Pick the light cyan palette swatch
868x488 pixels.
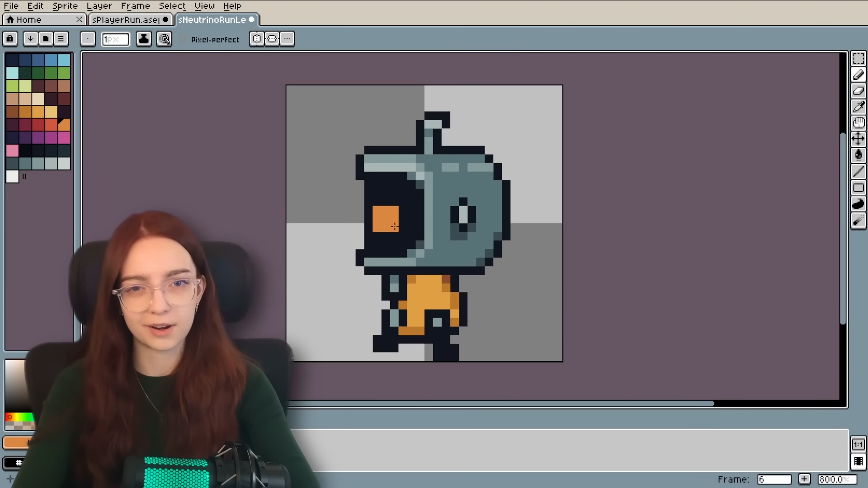point(12,73)
